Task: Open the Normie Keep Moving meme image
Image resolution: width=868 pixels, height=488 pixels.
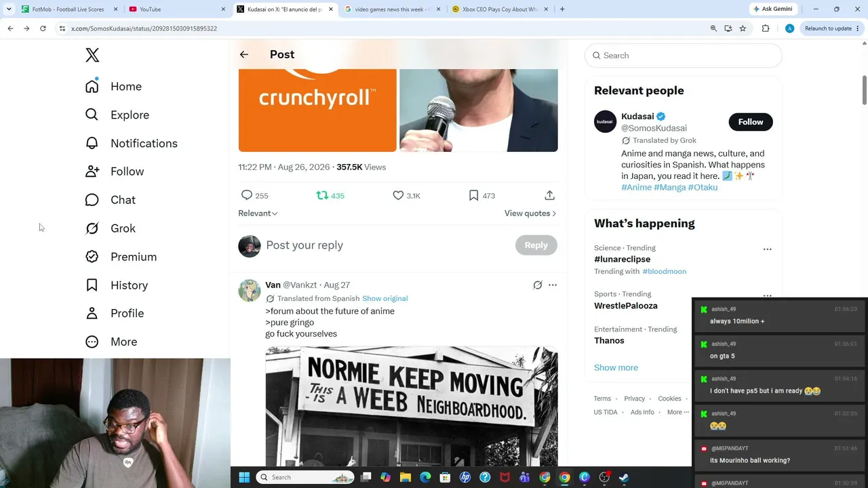Action: coord(412,407)
